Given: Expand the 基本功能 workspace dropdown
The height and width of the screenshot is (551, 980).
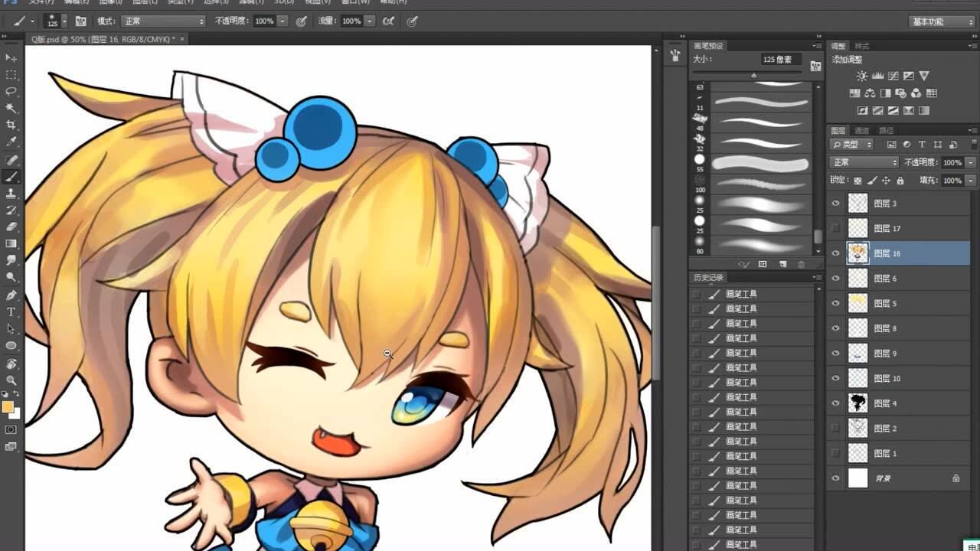Looking at the screenshot, I should coord(942,21).
